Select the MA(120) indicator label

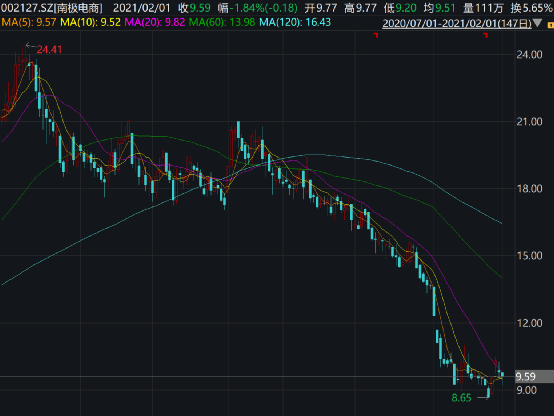(295, 22)
